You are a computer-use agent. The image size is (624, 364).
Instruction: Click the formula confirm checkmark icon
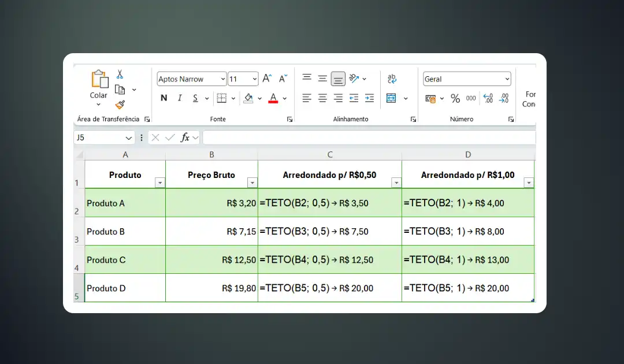tap(170, 138)
